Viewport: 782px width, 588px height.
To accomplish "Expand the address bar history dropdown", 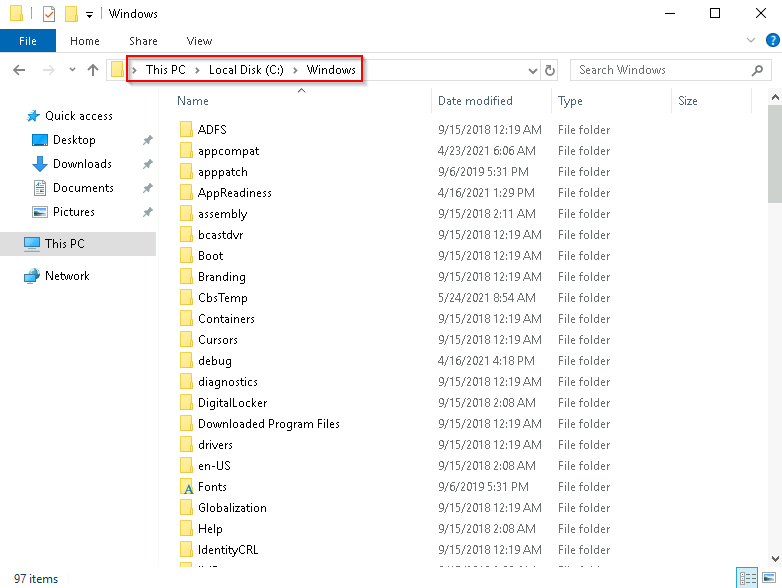I will click(x=533, y=70).
